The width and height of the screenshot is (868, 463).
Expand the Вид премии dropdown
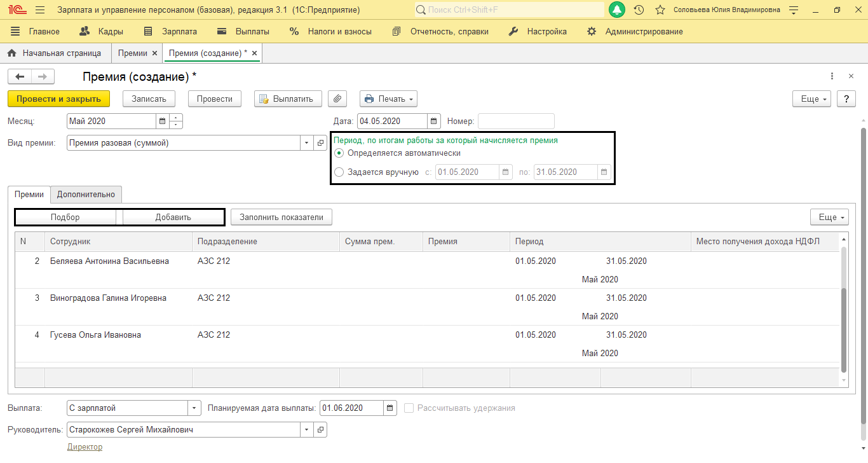click(308, 143)
